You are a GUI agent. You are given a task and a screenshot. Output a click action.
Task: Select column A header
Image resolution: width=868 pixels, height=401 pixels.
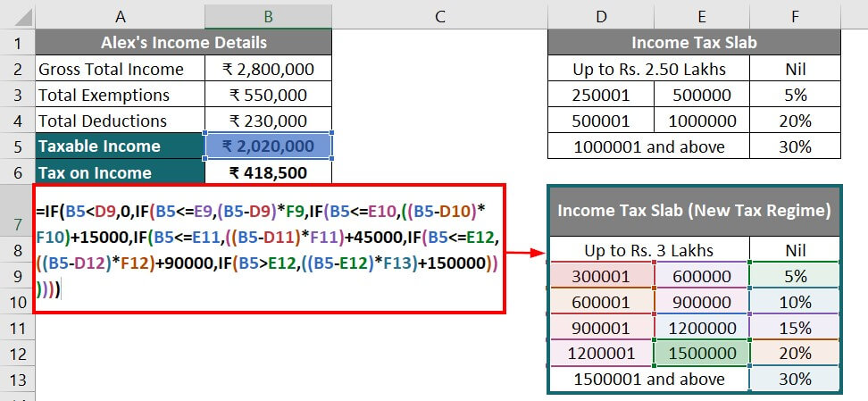click(121, 17)
